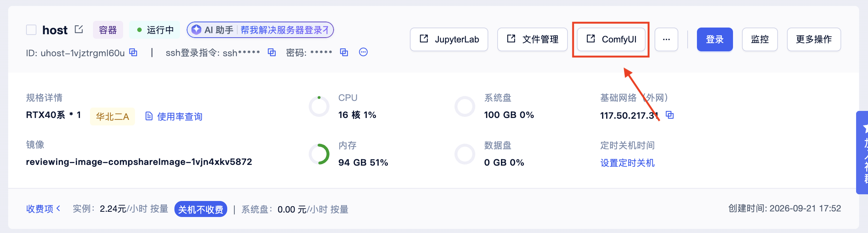This screenshot has width=868, height=233.
Task: Launch ComfyUI from the toolbar
Action: click(x=611, y=39)
